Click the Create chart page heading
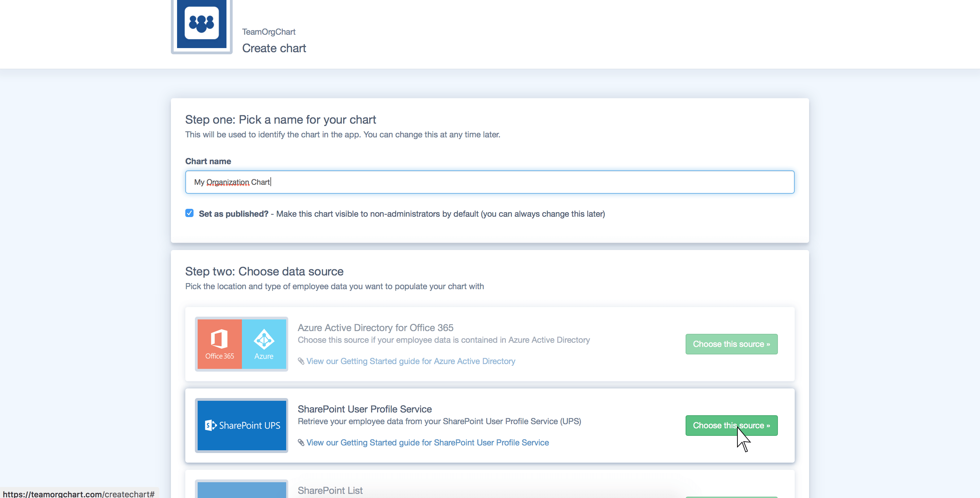 [274, 48]
